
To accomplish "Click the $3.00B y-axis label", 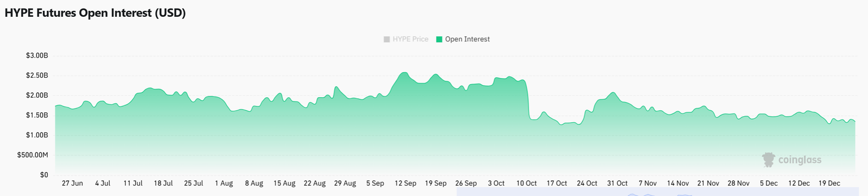I will coord(37,55).
